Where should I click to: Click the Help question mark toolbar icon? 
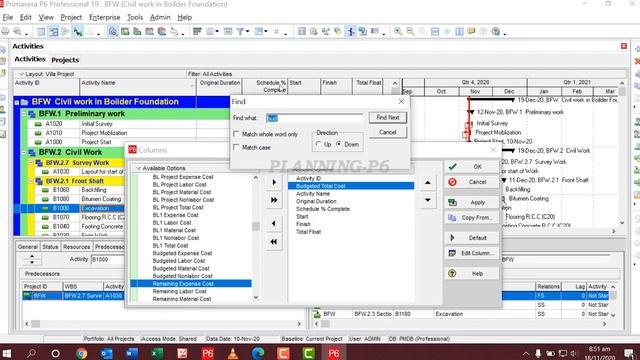[496, 31]
